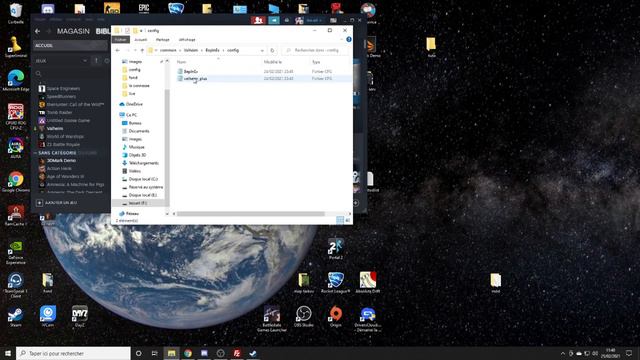Collapse the SANS CATÉGORIE section in Steam
Screen dimensions: 640x360
[36, 153]
